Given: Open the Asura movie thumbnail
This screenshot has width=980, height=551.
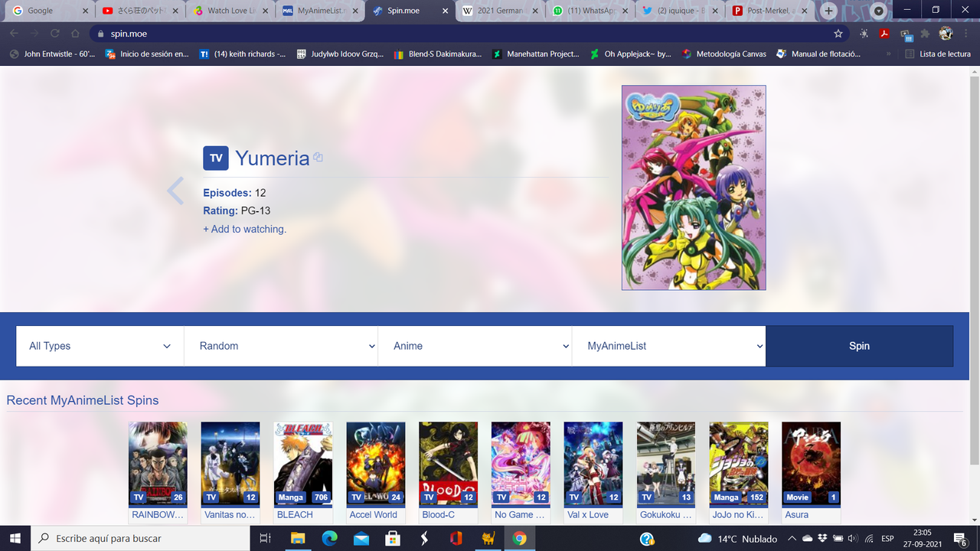Looking at the screenshot, I should click(x=811, y=463).
